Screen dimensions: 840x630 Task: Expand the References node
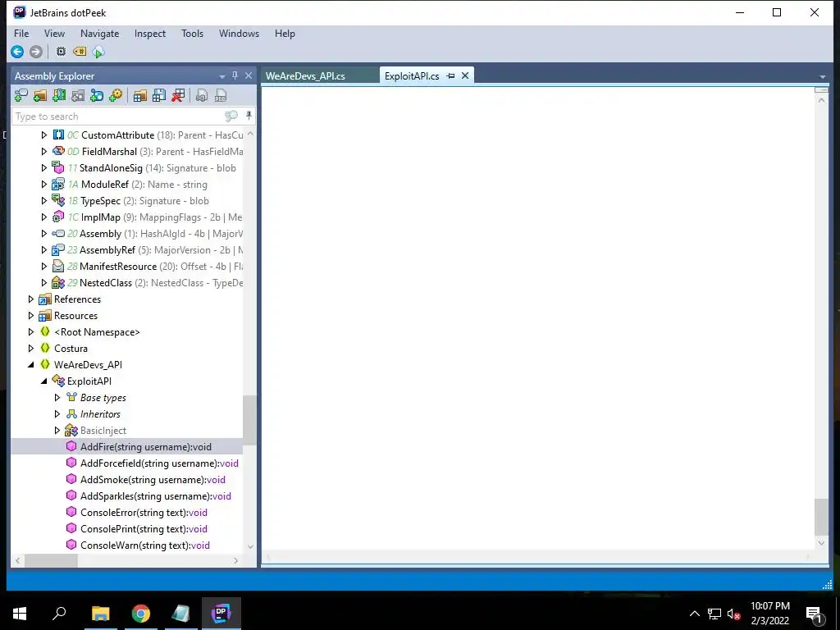tap(31, 299)
